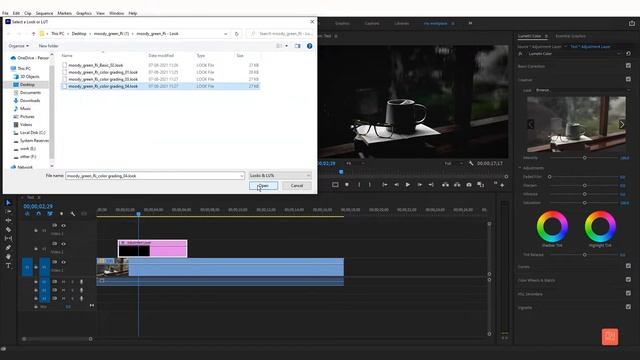The width and height of the screenshot is (640, 360).
Task: Toggle Video 1 track output eye
Action: pyautogui.click(x=63, y=262)
